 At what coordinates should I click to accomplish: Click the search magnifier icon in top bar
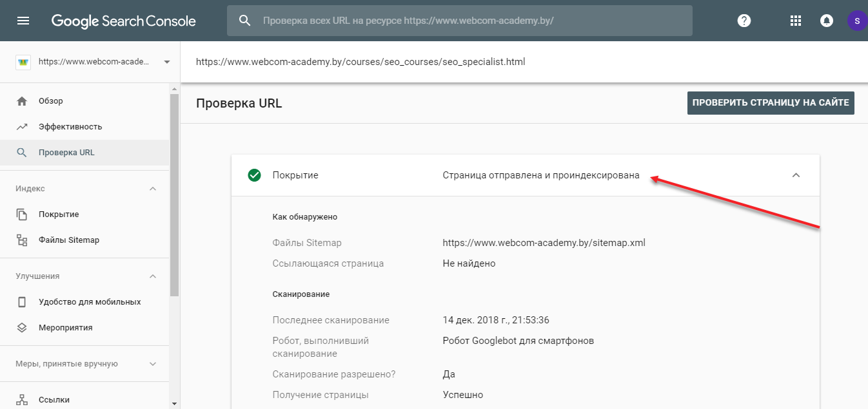[244, 21]
